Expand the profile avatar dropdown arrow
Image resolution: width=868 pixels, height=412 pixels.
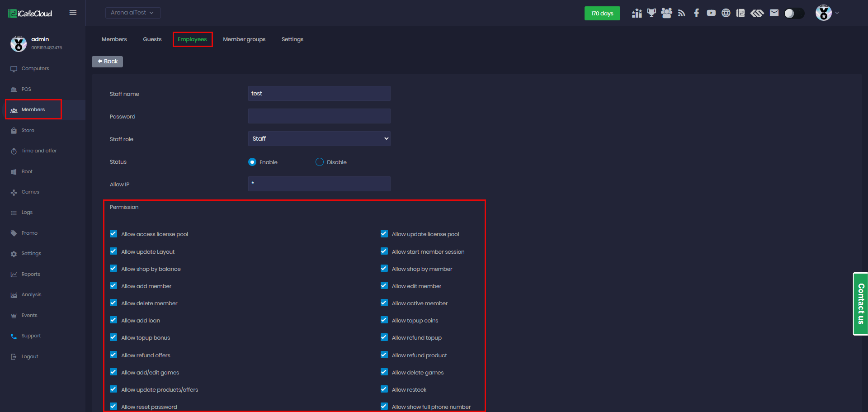pyautogui.click(x=837, y=13)
